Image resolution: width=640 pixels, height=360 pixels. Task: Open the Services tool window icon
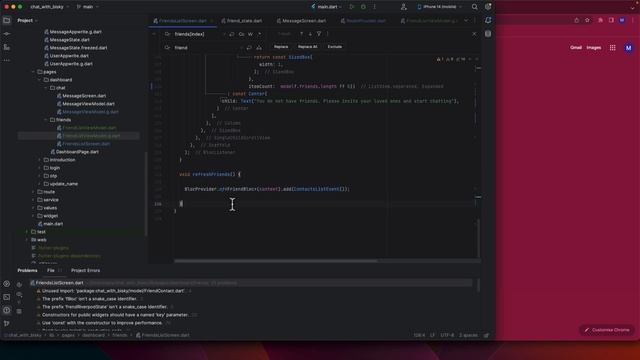click(7, 283)
